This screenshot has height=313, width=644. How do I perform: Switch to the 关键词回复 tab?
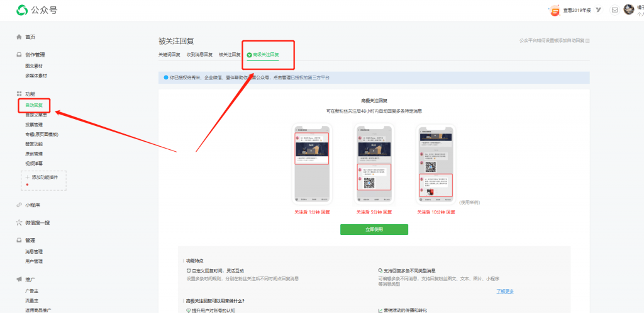click(169, 55)
